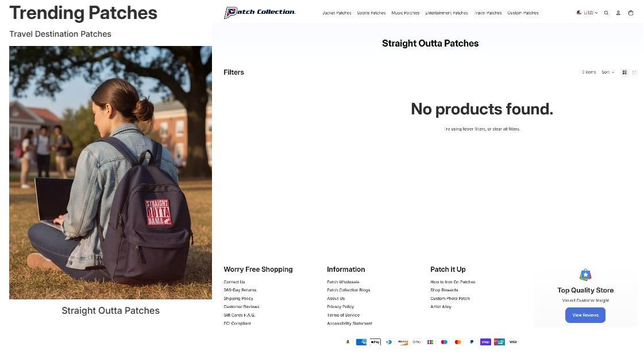Screen dimensions: 644x358
Task: Expand the Sort dropdown
Action: point(608,72)
